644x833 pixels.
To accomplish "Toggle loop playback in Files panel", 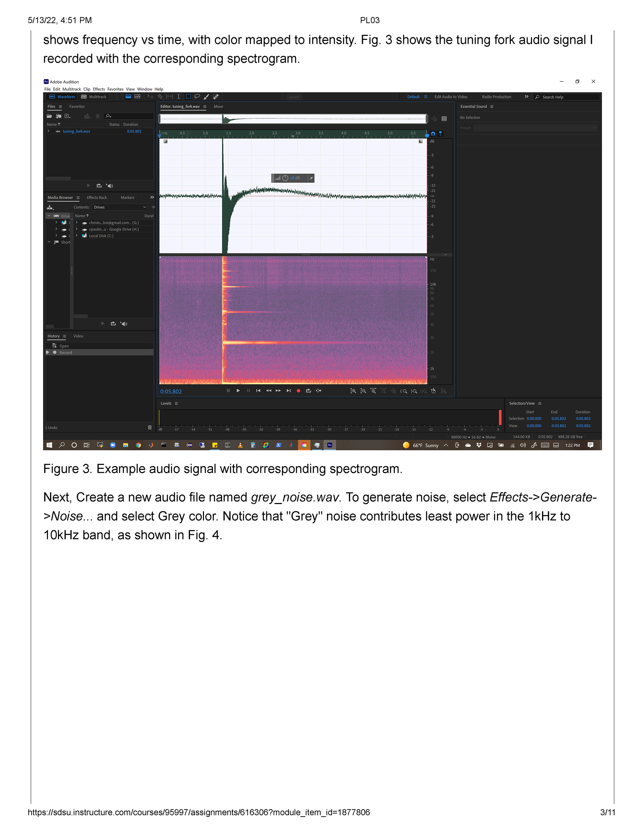I will (99, 186).
